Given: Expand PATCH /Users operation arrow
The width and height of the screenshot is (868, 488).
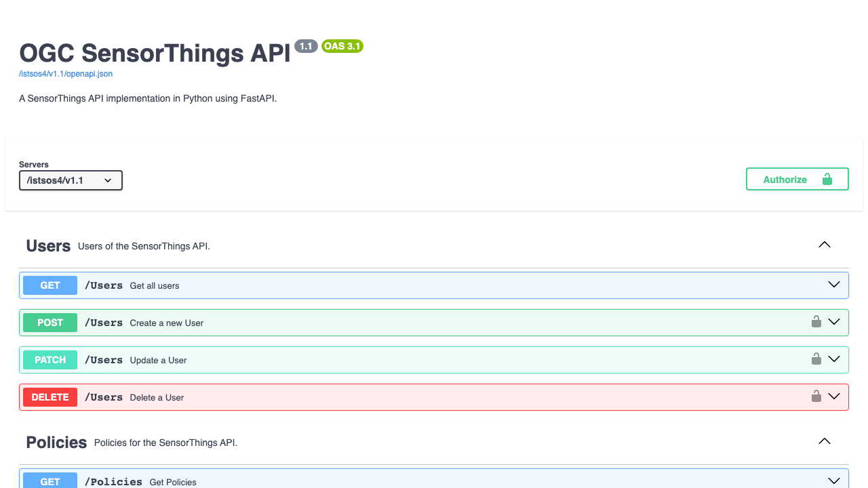Looking at the screenshot, I should coord(834,359).
